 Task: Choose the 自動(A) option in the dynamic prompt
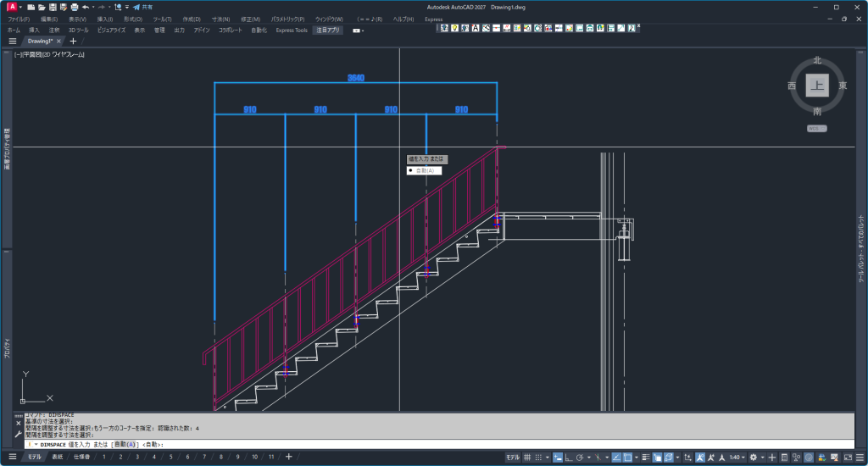[425, 170]
